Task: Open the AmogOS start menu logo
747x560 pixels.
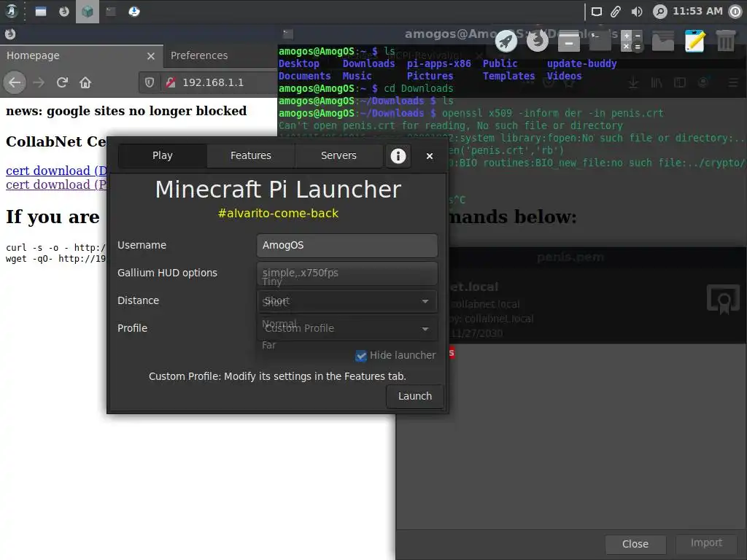Action: 12,12
